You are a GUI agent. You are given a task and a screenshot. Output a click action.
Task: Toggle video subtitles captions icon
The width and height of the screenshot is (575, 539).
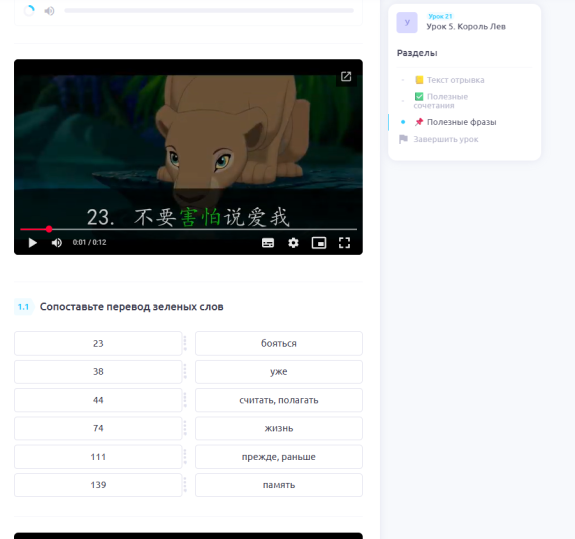[x=268, y=243]
